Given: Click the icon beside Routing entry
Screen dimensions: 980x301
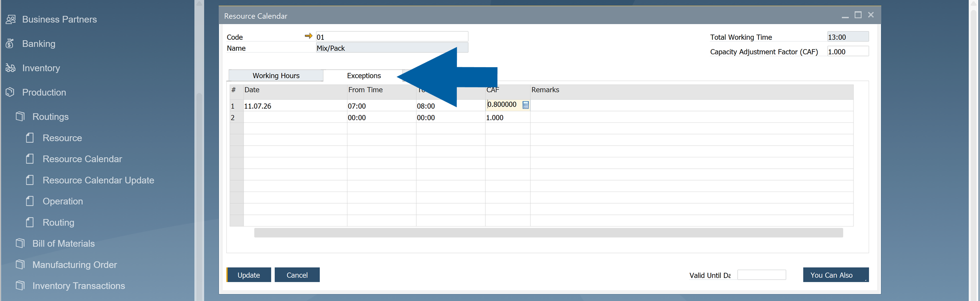Looking at the screenshot, I should pyautogui.click(x=30, y=223).
